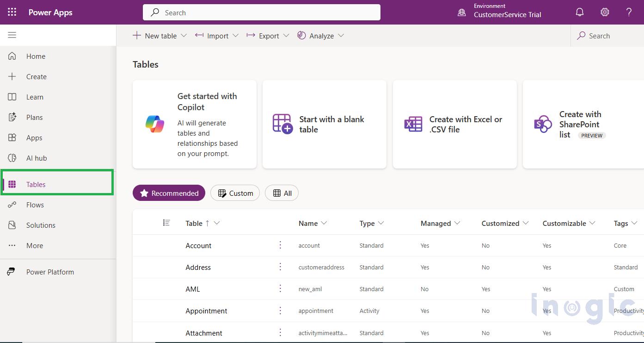The height and width of the screenshot is (343, 644).
Task: Open notifications bell
Action: coord(580,12)
